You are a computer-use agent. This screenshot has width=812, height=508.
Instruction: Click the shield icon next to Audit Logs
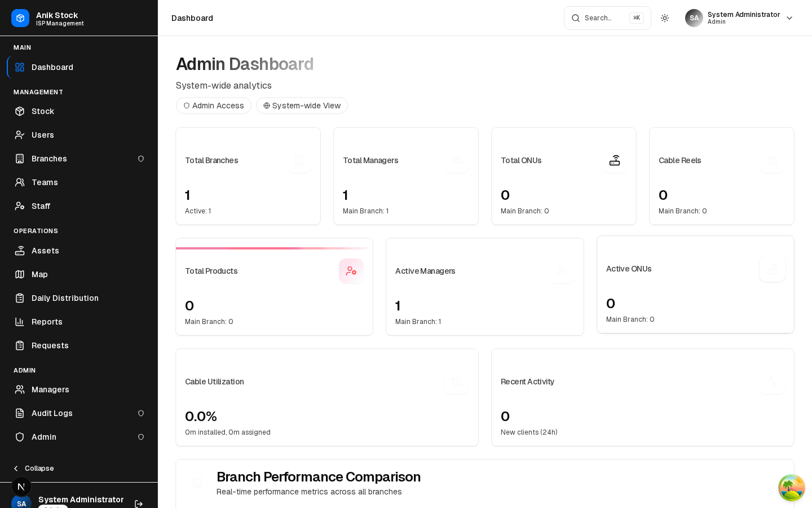(141, 413)
